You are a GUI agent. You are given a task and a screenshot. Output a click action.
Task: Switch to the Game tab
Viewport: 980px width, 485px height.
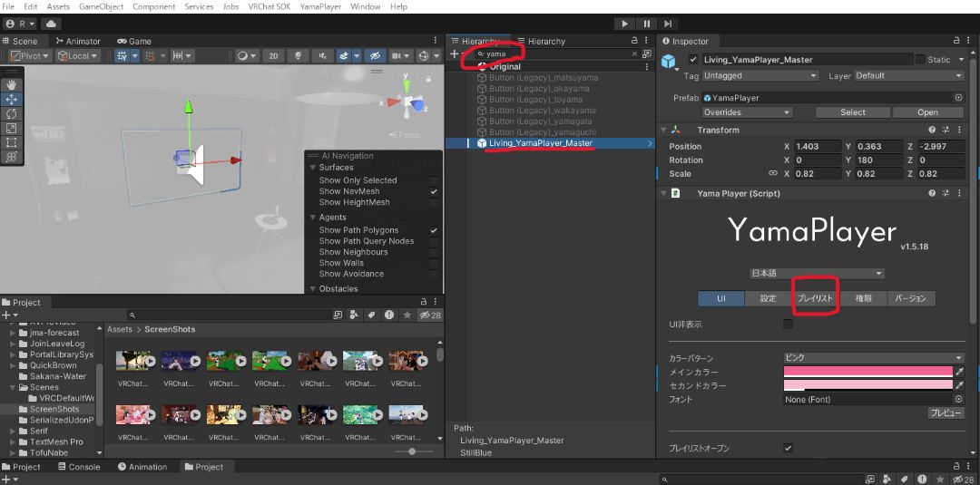134,41
